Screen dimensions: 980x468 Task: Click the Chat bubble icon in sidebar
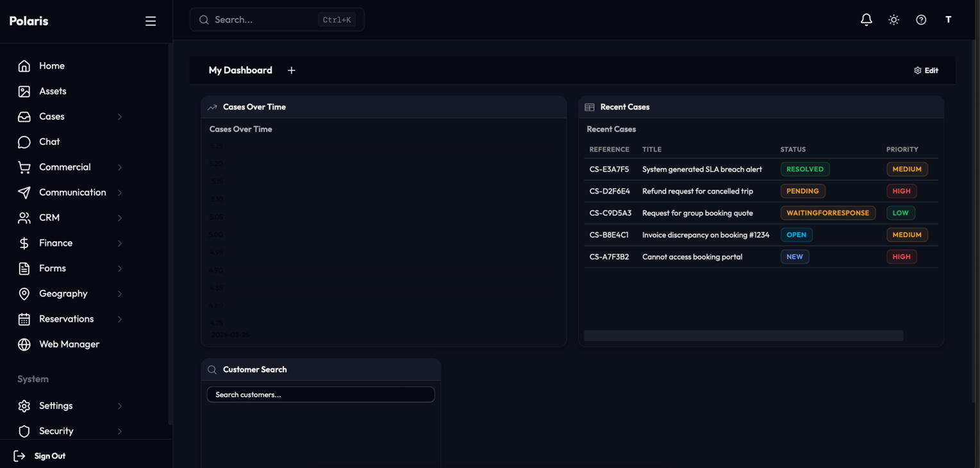click(24, 142)
